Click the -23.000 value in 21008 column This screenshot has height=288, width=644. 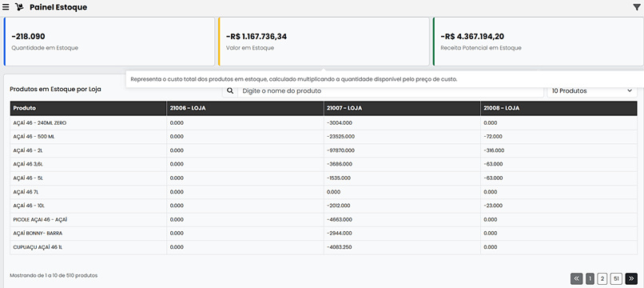(x=493, y=206)
